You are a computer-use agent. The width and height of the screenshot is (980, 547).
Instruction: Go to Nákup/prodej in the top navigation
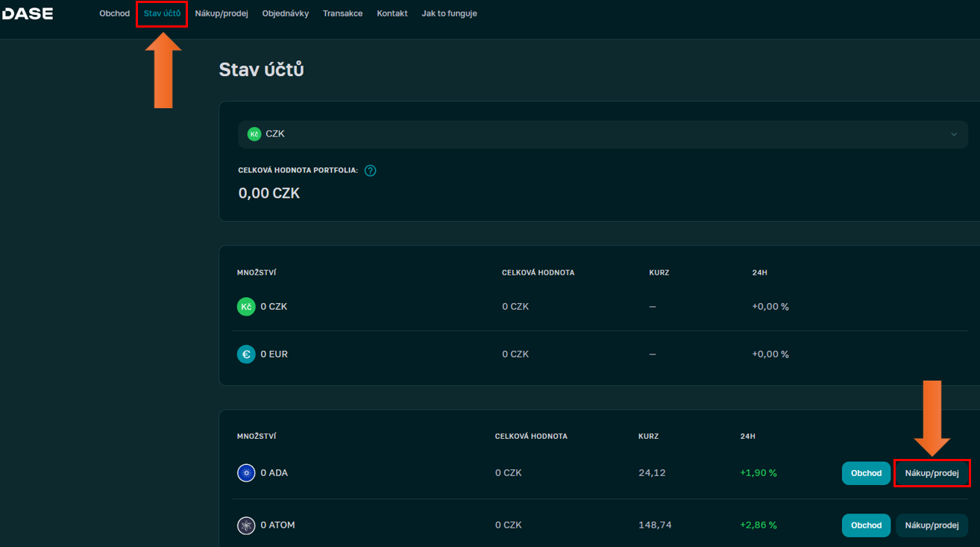221,13
